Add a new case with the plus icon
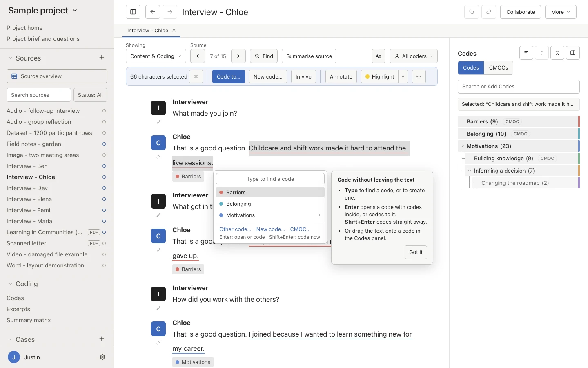588x368 pixels. pyautogui.click(x=102, y=339)
